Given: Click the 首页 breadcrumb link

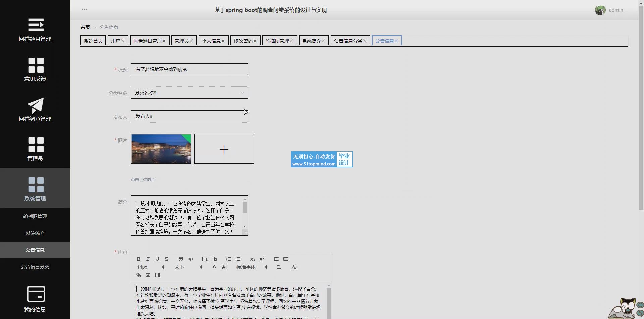Looking at the screenshot, I should coord(85,27).
